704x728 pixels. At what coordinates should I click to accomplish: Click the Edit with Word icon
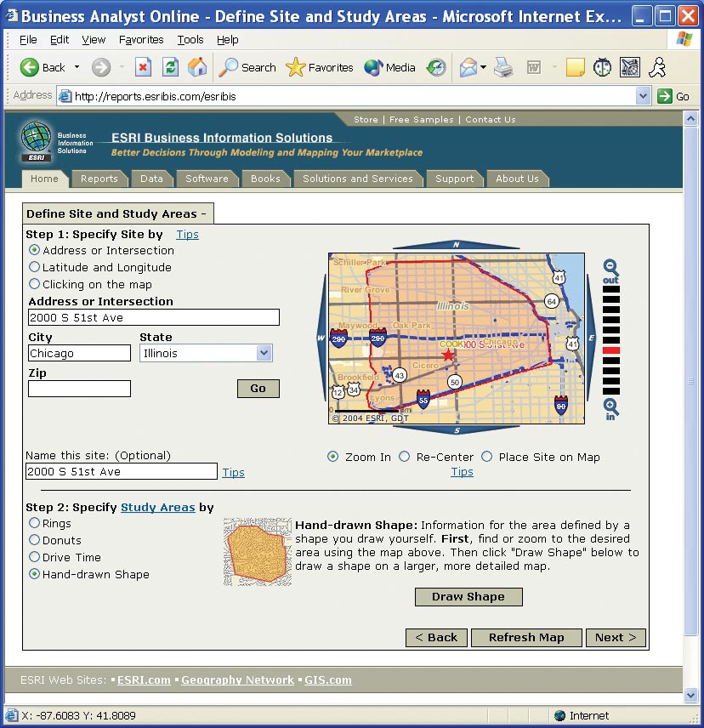point(534,68)
